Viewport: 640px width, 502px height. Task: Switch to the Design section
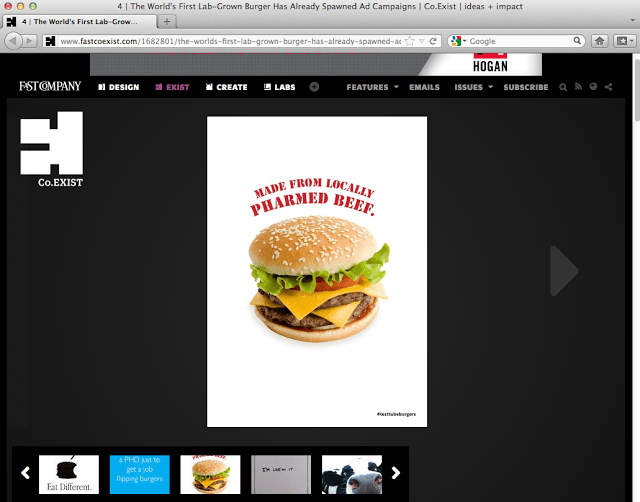pos(118,87)
